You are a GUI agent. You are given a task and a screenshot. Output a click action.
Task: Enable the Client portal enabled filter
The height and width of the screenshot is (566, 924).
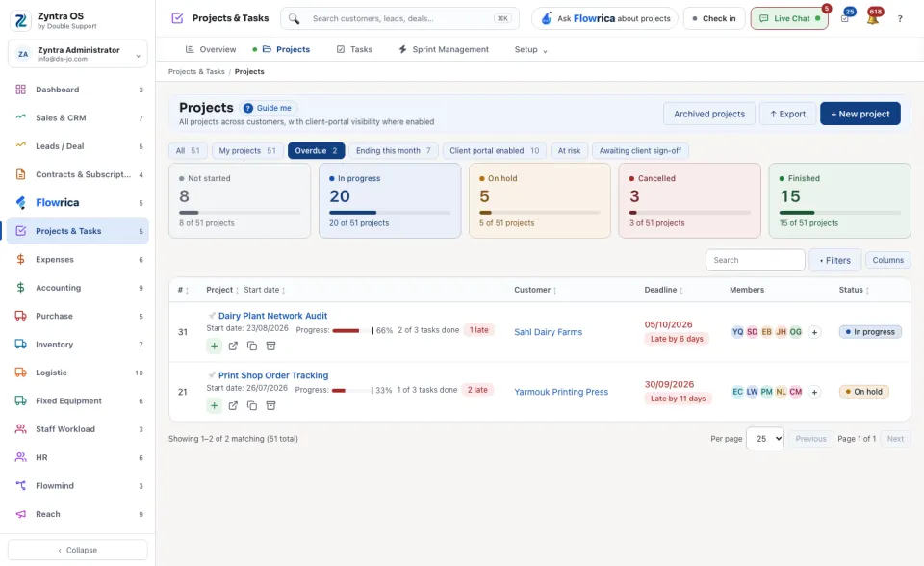(x=495, y=151)
